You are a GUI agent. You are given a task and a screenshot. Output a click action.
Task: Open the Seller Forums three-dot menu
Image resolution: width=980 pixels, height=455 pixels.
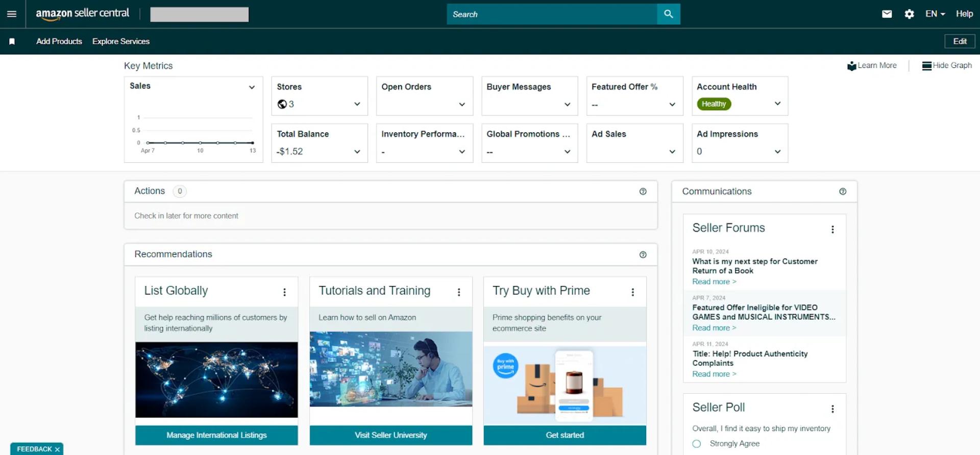832,230
